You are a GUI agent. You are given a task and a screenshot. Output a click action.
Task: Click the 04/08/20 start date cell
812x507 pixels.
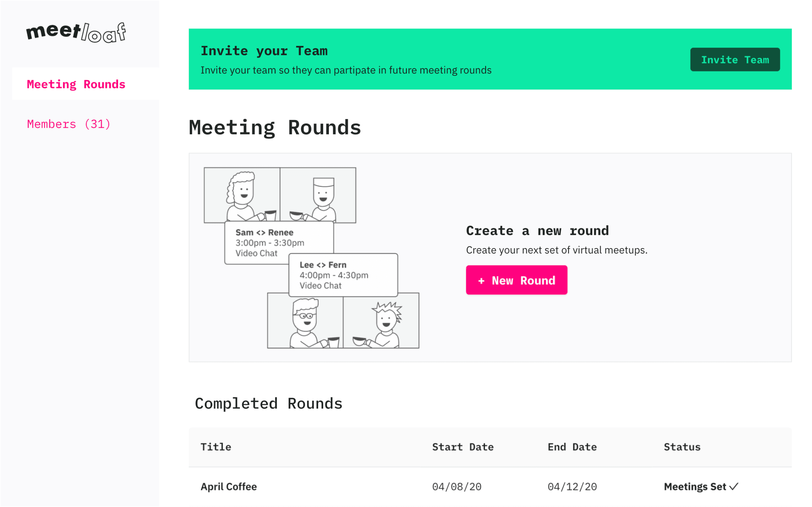[457, 486]
